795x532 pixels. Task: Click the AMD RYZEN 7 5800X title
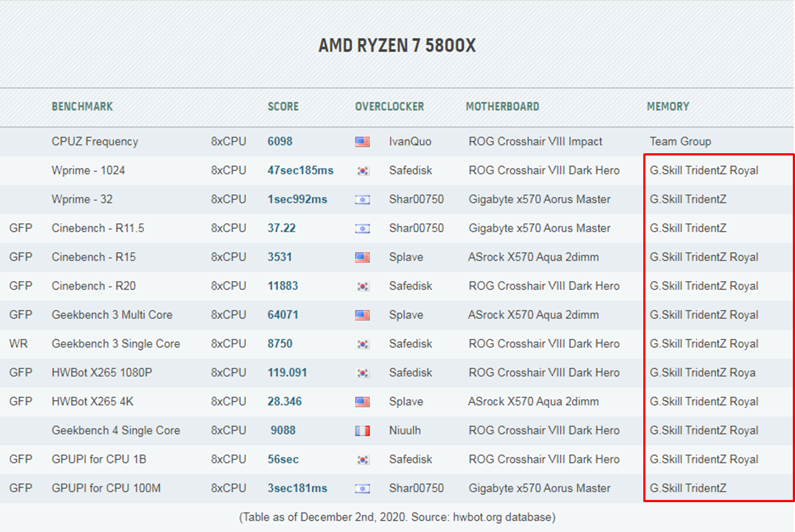point(397,45)
